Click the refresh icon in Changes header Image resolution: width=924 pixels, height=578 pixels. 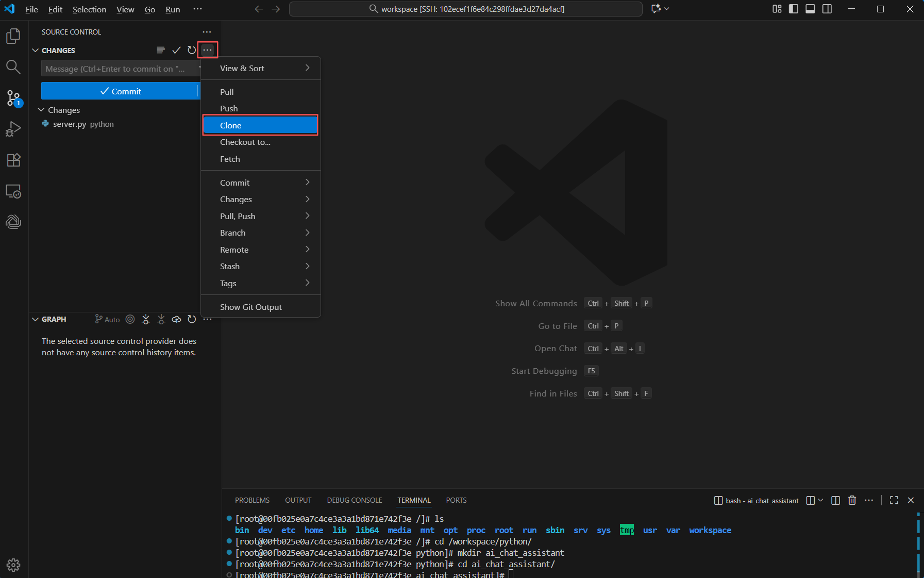[192, 50]
